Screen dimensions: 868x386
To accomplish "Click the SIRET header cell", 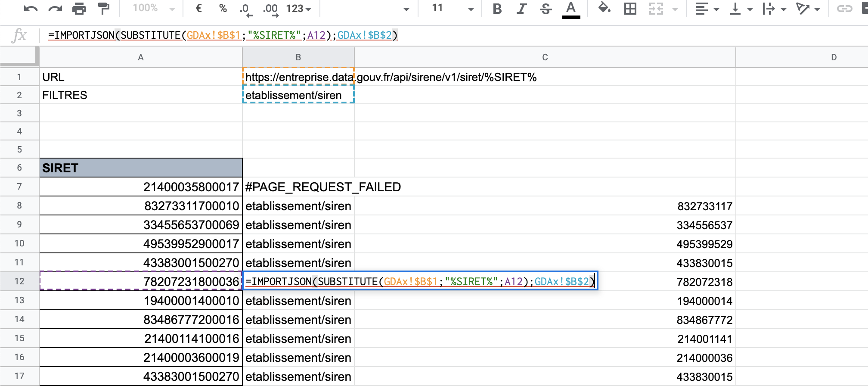I will click(x=141, y=168).
